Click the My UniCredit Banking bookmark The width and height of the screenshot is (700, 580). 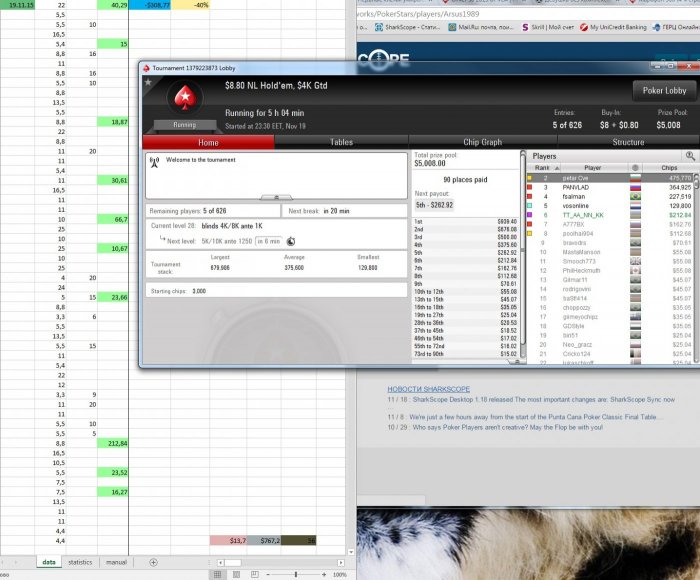click(x=613, y=27)
